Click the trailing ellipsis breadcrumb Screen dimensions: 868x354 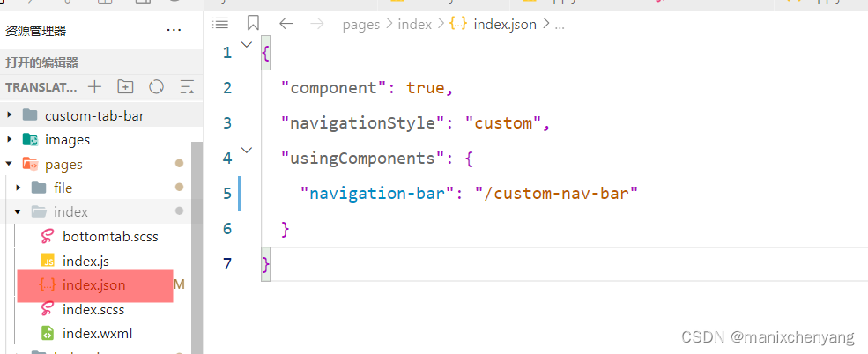(x=559, y=26)
